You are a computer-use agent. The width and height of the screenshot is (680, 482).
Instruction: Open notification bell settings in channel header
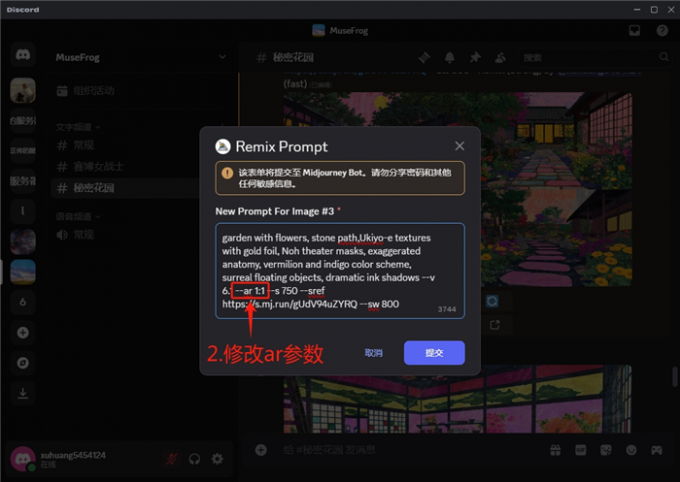(x=450, y=57)
